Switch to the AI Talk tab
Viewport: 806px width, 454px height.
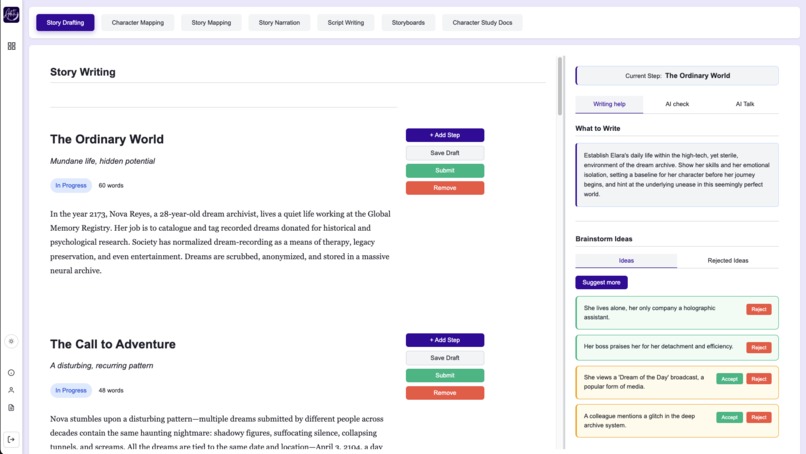tap(745, 104)
